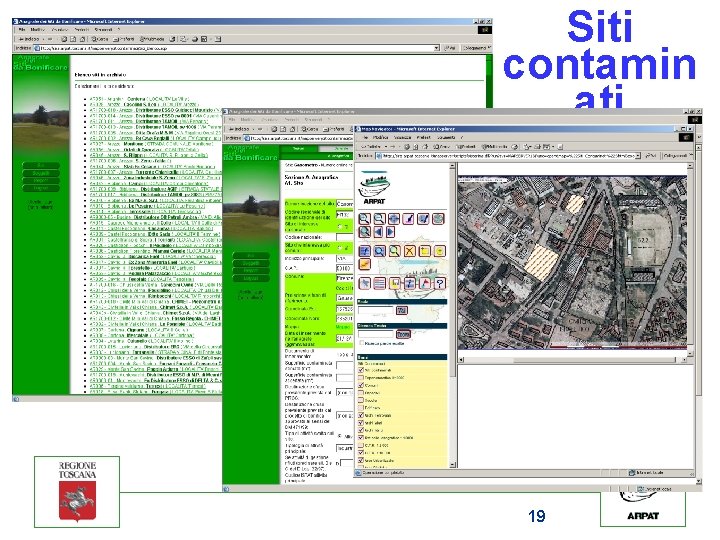Click the Vai button beside the scale field
The image size is (720, 540).
(402, 310)
